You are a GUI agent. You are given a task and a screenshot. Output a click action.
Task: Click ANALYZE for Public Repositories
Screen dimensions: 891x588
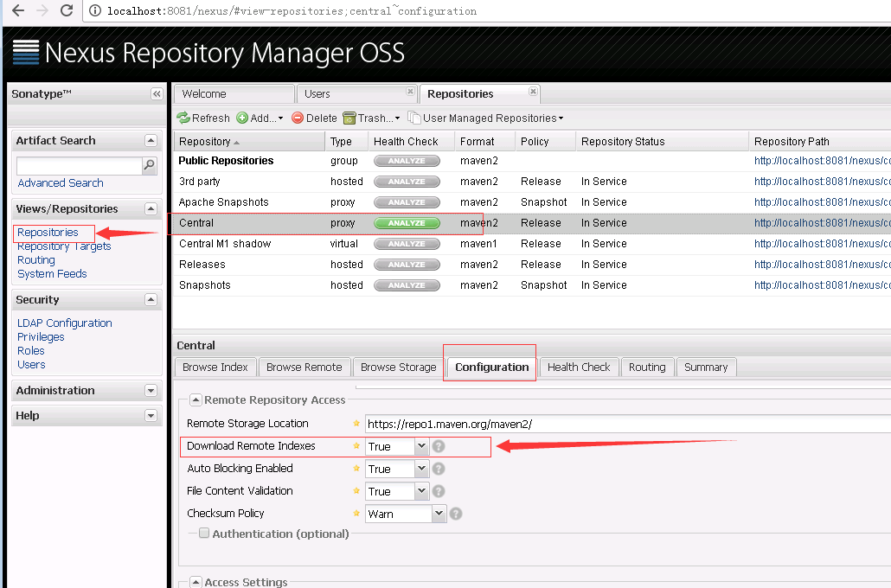tap(407, 161)
